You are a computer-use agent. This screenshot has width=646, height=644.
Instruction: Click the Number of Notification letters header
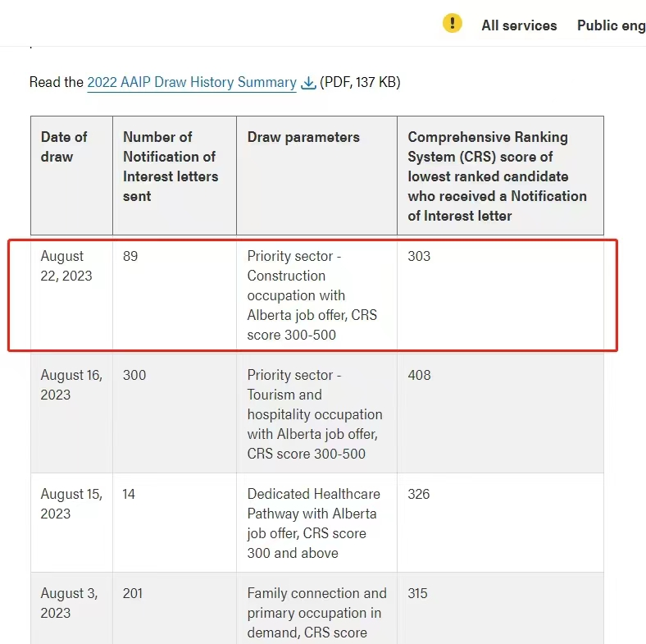click(x=175, y=176)
